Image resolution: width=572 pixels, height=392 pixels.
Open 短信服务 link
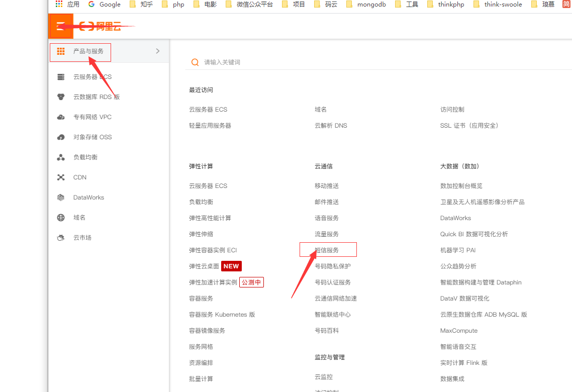pyautogui.click(x=327, y=250)
